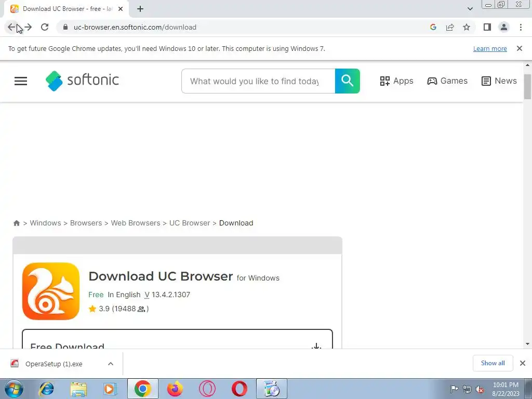Click page vertical scrollbar thumb
The width and height of the screenshot is (532, 399).
[x=527, y=87]
